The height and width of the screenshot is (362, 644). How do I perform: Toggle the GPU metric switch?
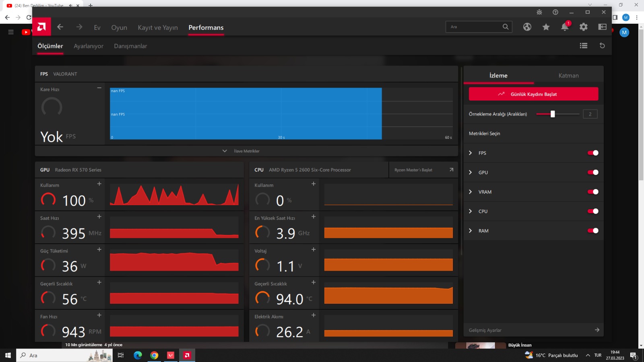tap(593, 173)
